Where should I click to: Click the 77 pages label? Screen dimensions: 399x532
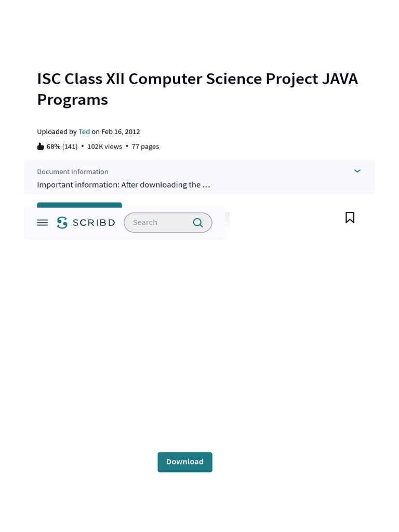[x=145, y=147]
